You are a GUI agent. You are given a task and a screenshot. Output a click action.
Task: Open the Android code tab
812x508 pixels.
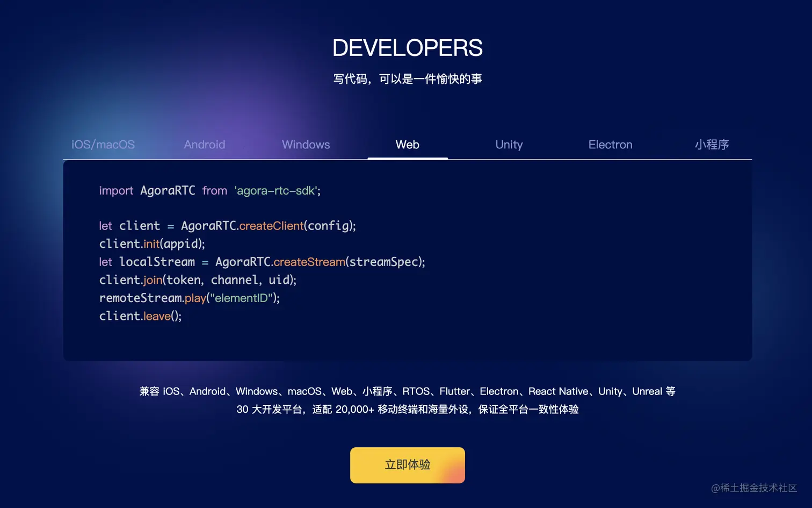(205, 145)
